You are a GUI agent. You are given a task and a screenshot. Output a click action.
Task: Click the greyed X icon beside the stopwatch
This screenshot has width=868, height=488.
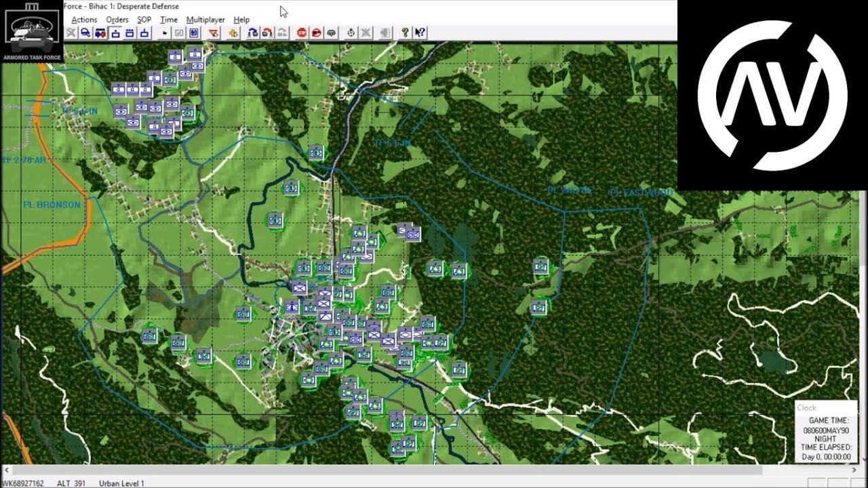pyautogui.click(x=366, y=33)
